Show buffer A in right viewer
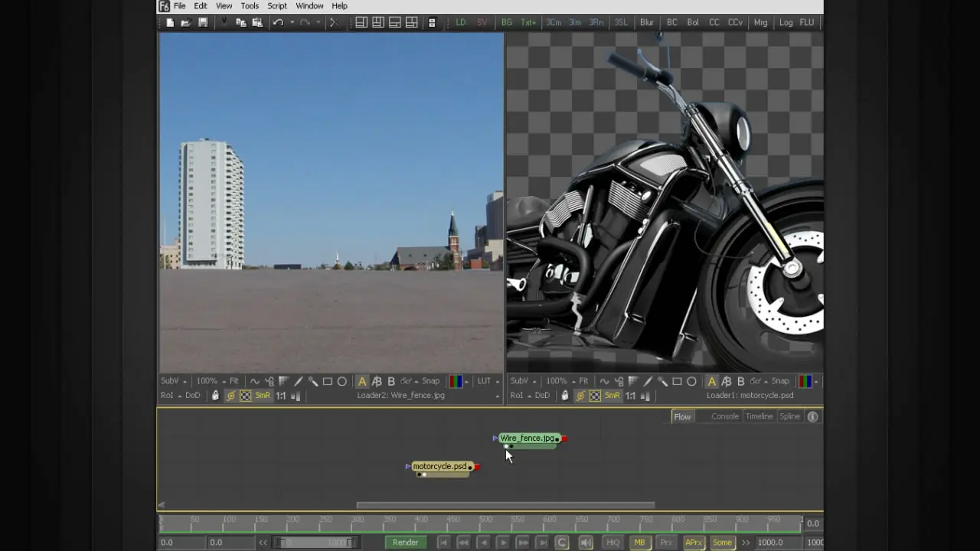This screenshot has width=980, height=551. (712, 381)
